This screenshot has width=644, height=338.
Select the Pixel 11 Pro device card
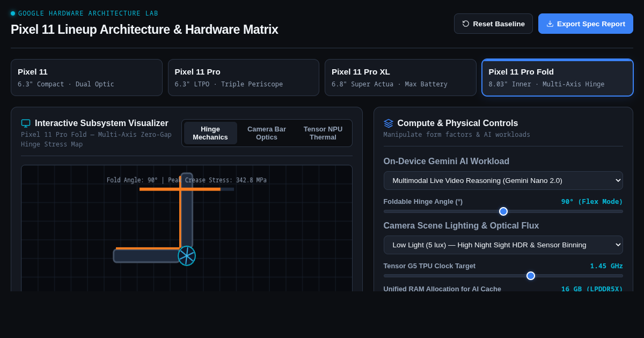pos(244,78)
